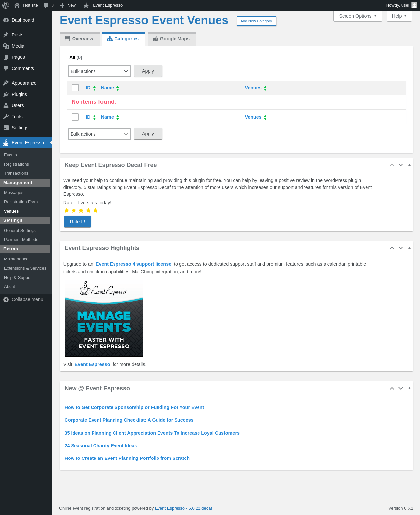Move Keep Event Espresso Decaf Free panel down
The height and width of the screenshot is (515, 420).
click(x=401, y=165)
